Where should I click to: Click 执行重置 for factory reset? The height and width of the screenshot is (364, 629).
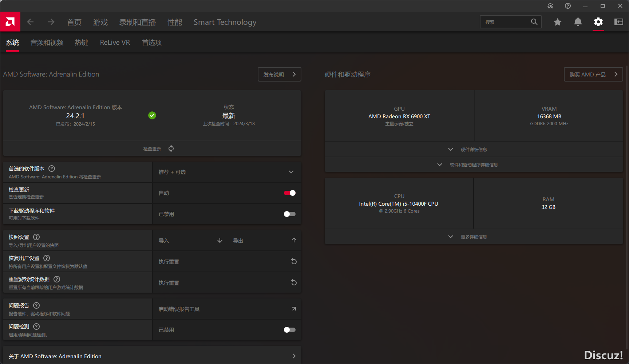(x=169, y=262)
